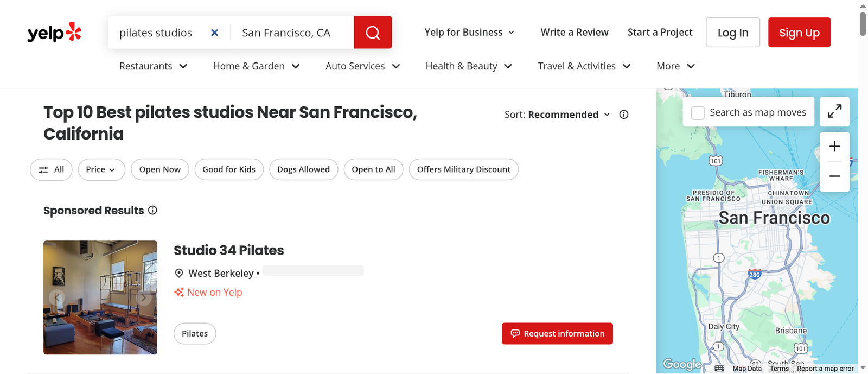The image size is (868, 374).
Task: Expand the map to full screen
Action: 834,111
